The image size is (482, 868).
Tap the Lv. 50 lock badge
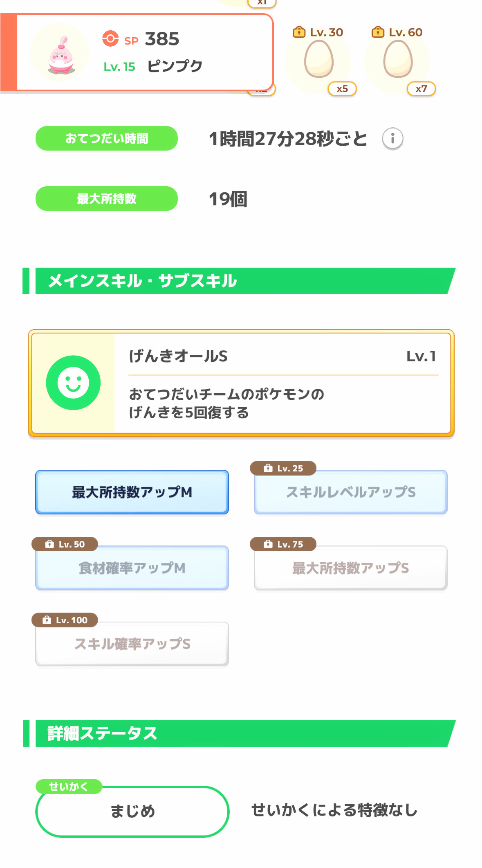click(65, 544)
